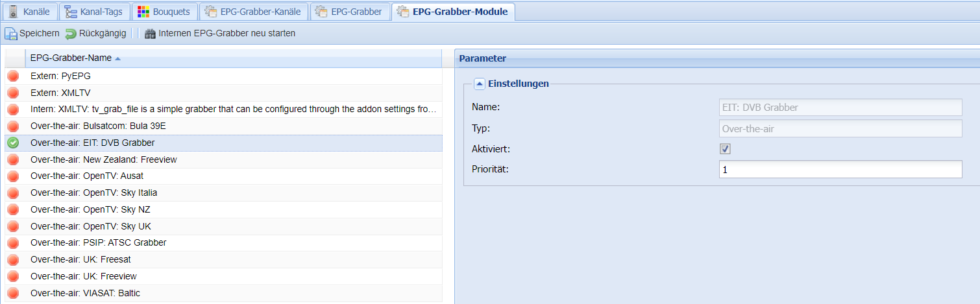
Task: Sort by EPG-Grabber-Name column header
Action: coord(71,58)
